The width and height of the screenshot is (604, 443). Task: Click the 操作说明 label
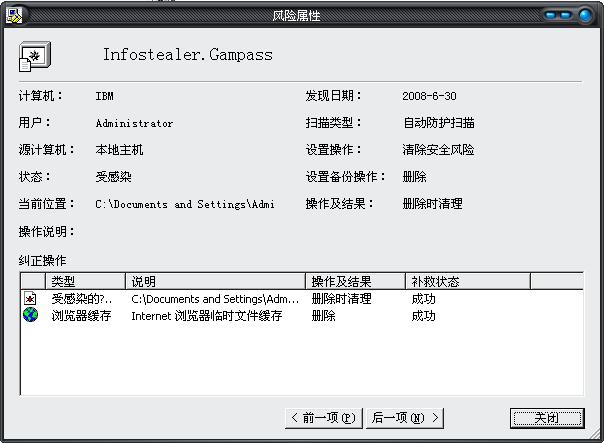pos(46,232)
